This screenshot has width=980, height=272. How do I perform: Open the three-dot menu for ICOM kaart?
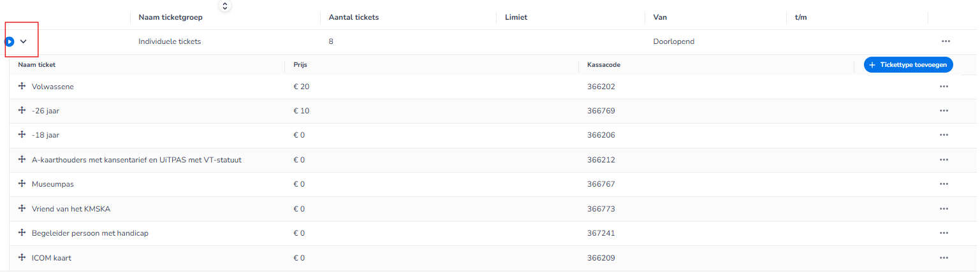coord(944,258)
